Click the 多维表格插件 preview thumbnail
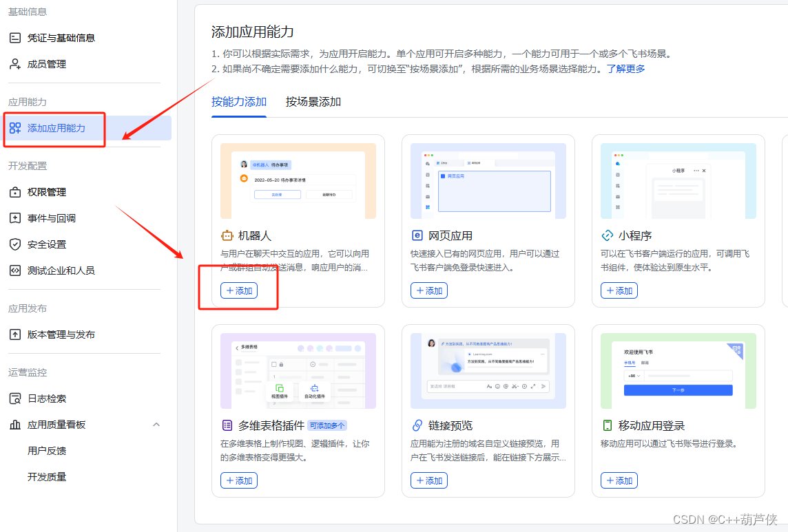This screenshot has height=532, width=788. click(x=298, y=371)
